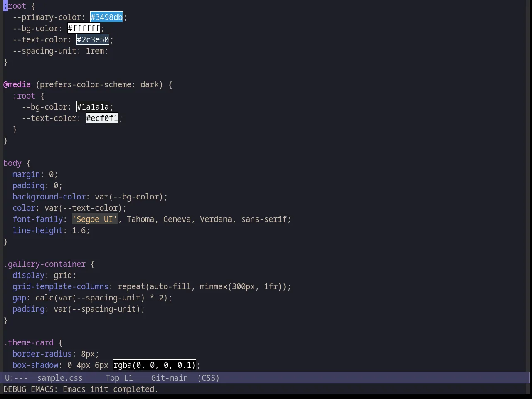Click the #ffffff color value
Viewport: 532px width, 399px height.
[84, 28]
